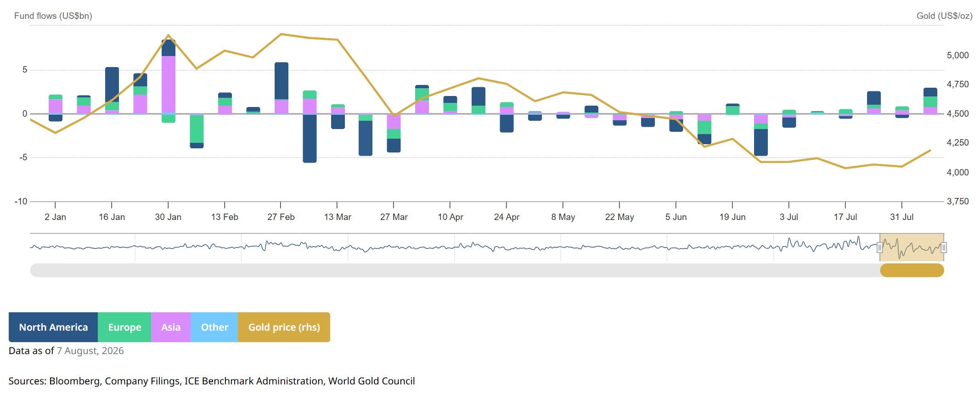Click the gold scrollbar thumb
980x400 pixels.
(x=912, y=270)
